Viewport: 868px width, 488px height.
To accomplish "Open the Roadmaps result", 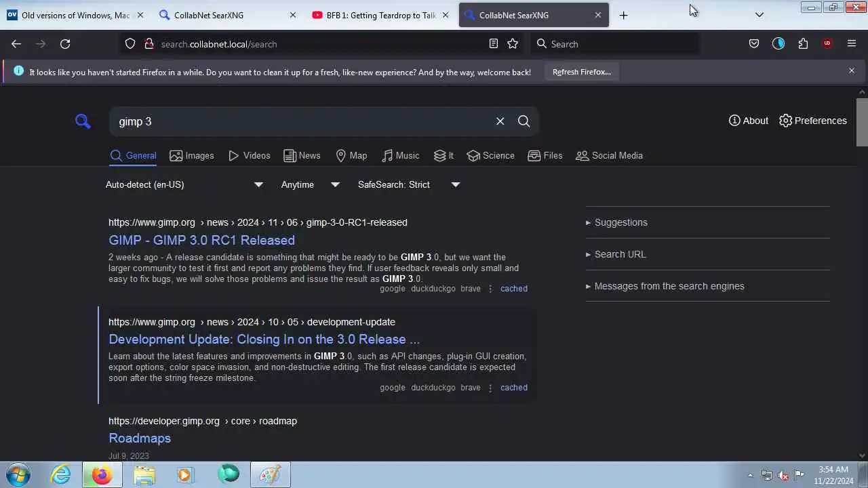I will 140,438.
